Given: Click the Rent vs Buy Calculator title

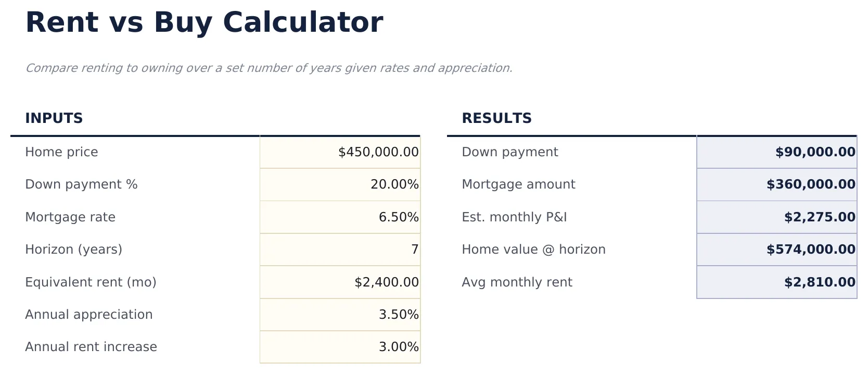Looking at the screenshot, I should tap(205, 22).
